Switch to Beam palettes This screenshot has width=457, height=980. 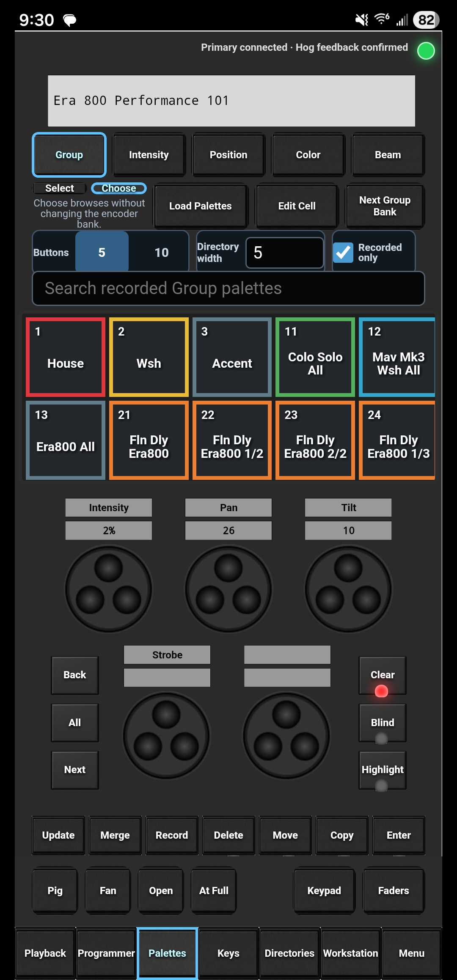388,155
